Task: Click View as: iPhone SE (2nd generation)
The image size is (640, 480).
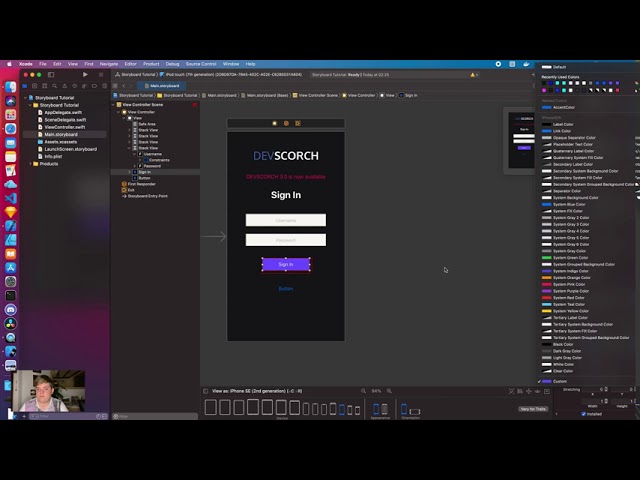Action: tap(257, 391)
